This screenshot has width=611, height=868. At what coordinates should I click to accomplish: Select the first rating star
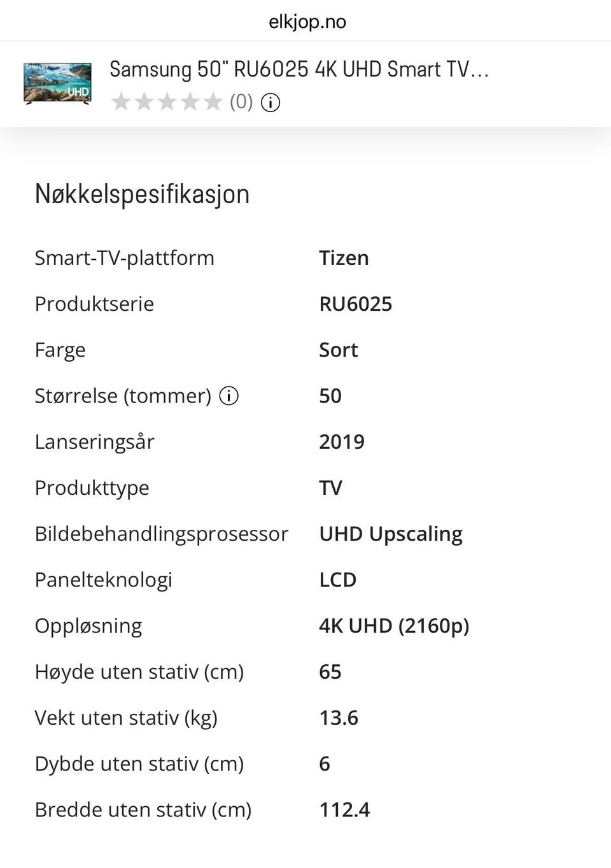[x=121, y=102]
